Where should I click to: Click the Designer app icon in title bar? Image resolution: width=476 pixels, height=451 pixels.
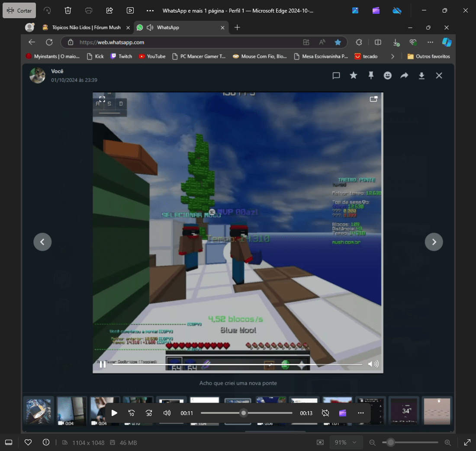click(x=355, y=11)
